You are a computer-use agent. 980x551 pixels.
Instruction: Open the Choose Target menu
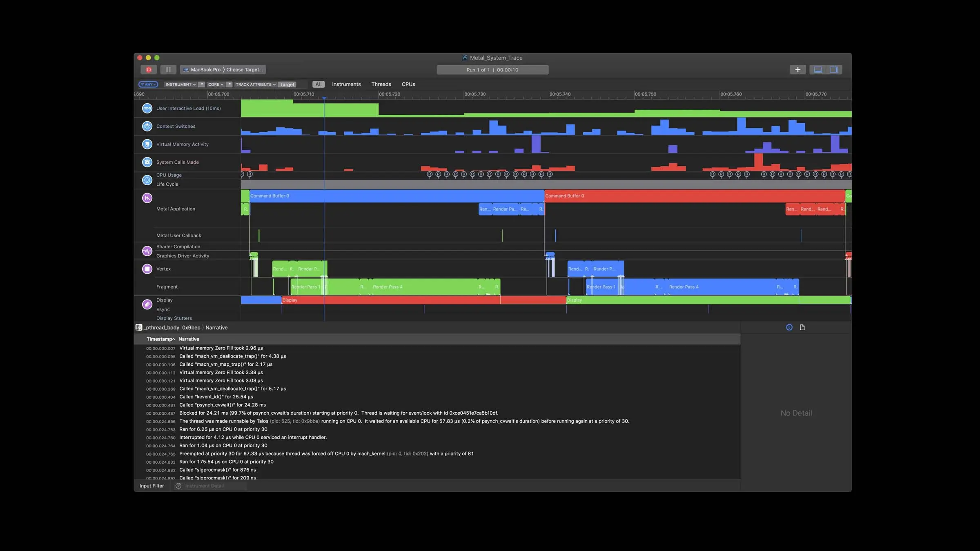(x=245, y=70)
